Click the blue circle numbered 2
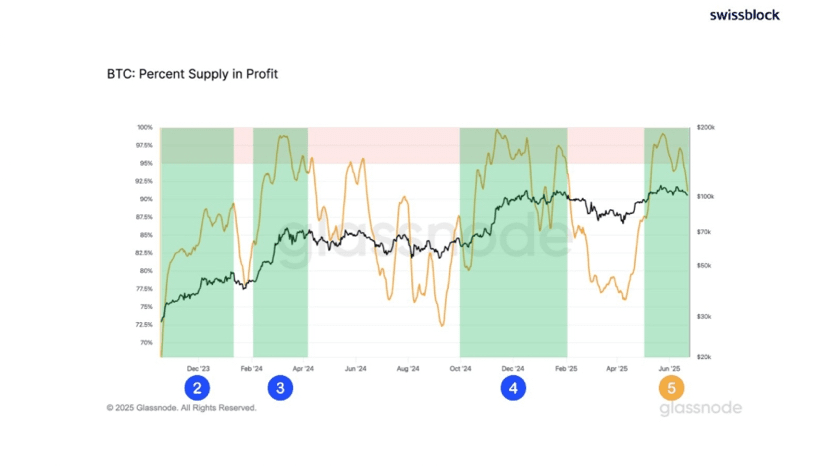 (x=198, y=388)
